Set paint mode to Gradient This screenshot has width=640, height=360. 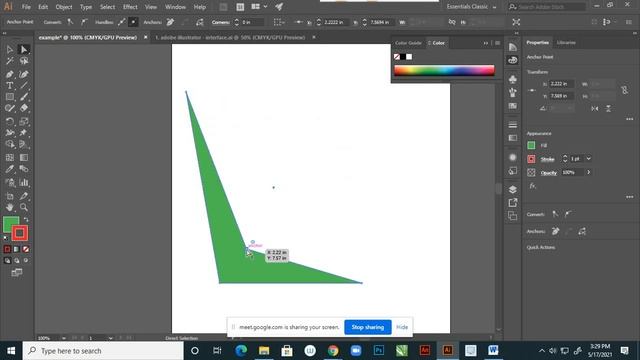17,249
